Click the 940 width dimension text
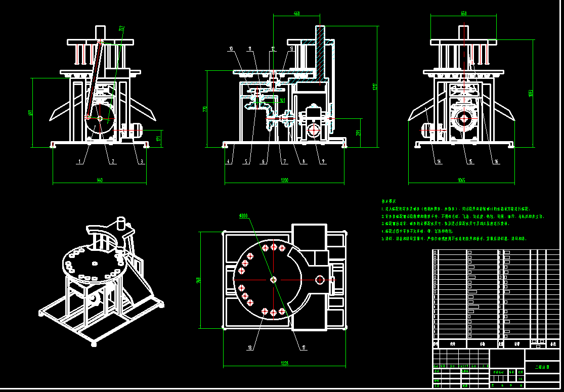 coord(100,180)
